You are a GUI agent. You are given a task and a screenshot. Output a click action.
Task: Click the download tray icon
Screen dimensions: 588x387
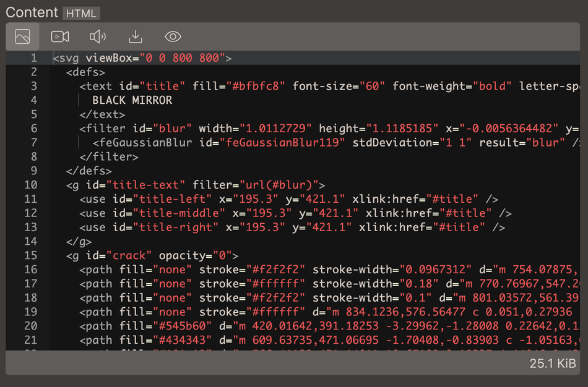pos(136,36)
